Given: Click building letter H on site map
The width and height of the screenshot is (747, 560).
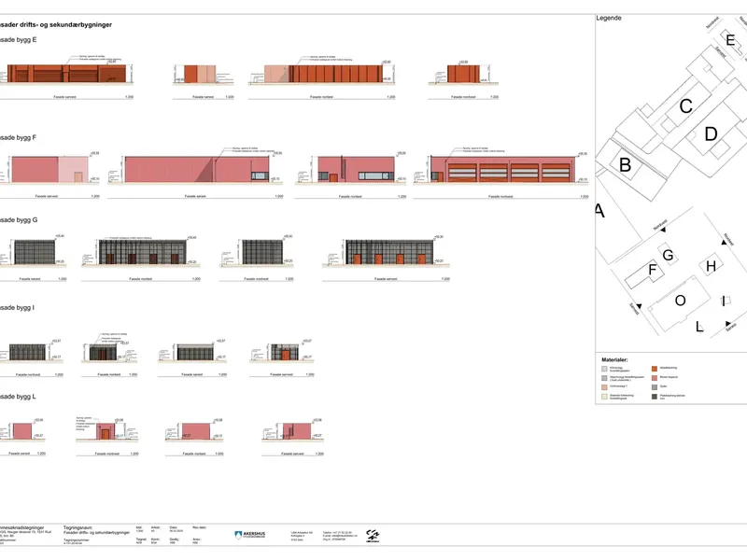Looking at the screenshot, I should pos(711,266).
